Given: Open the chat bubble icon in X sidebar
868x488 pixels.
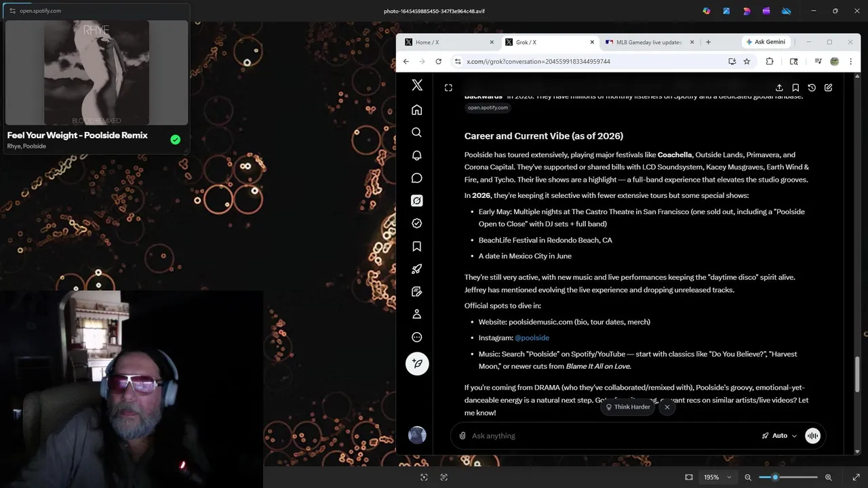Looking at the screenshot, I should [x=417, y=178].
